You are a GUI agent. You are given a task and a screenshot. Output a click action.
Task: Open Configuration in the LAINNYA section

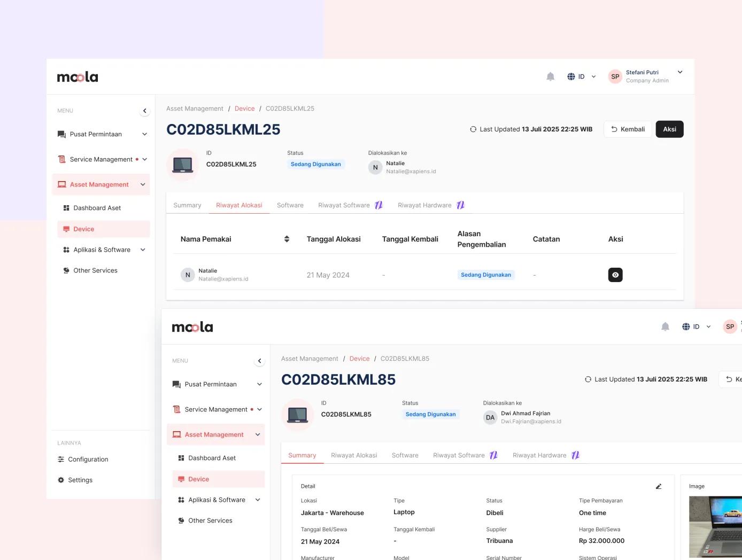[88, 460]
